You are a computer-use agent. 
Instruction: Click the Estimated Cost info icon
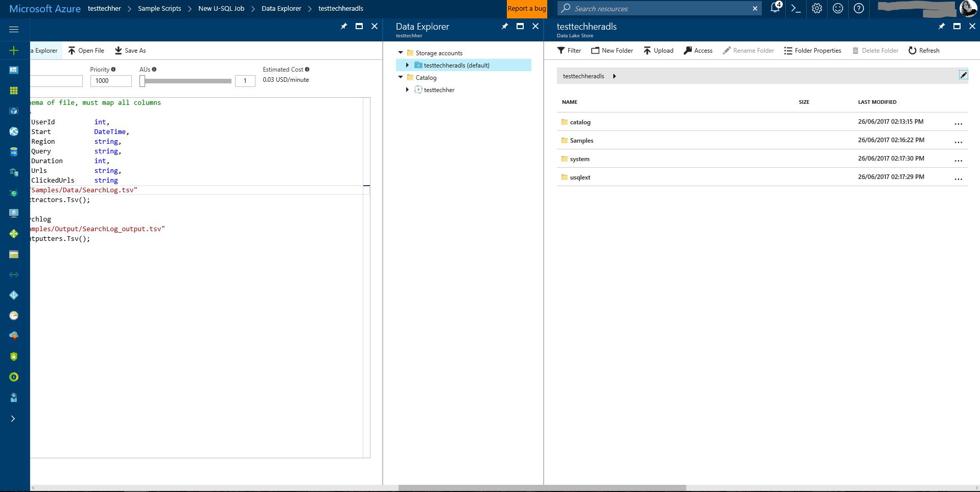click(x=307, y=69)
